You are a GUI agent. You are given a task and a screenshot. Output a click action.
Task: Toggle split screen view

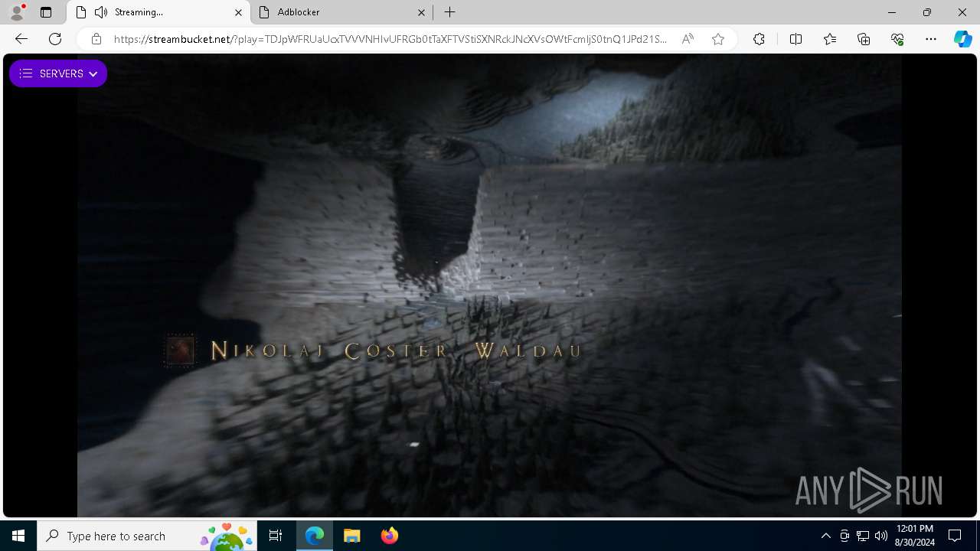[795, 39]
